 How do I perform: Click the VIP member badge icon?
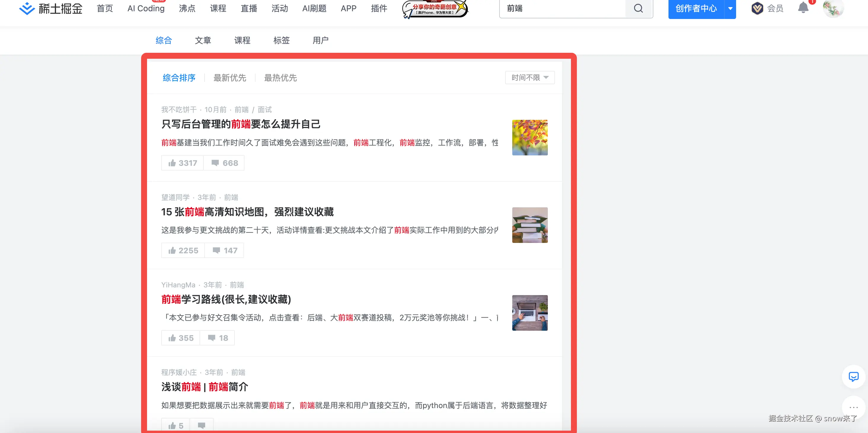click(x=757, y=8)
